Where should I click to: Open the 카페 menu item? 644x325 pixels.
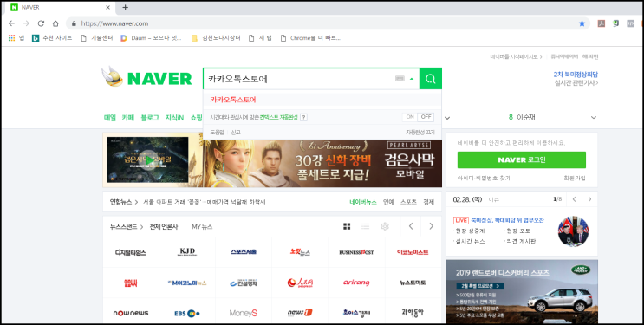click(x=127, y=118)
